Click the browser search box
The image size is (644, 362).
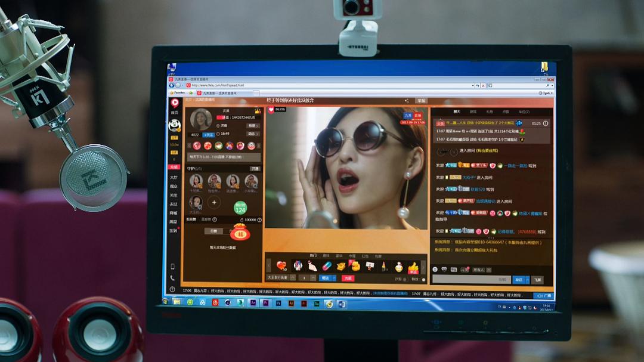[521, 85]
